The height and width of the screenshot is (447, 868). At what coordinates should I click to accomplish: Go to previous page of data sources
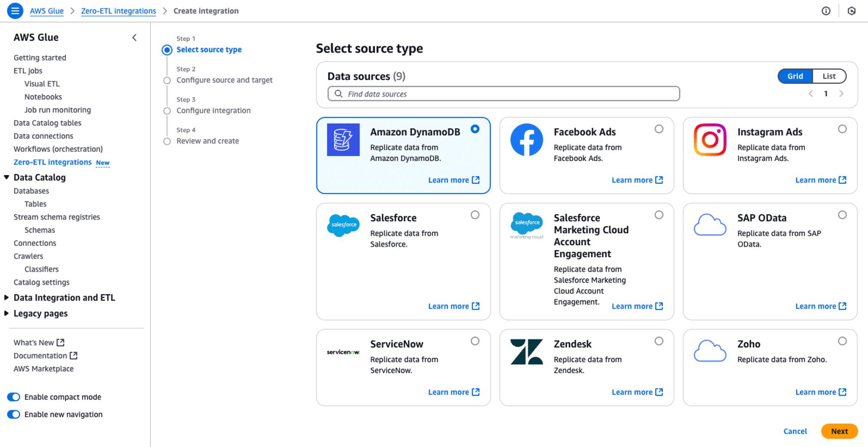tap(811, 94)
